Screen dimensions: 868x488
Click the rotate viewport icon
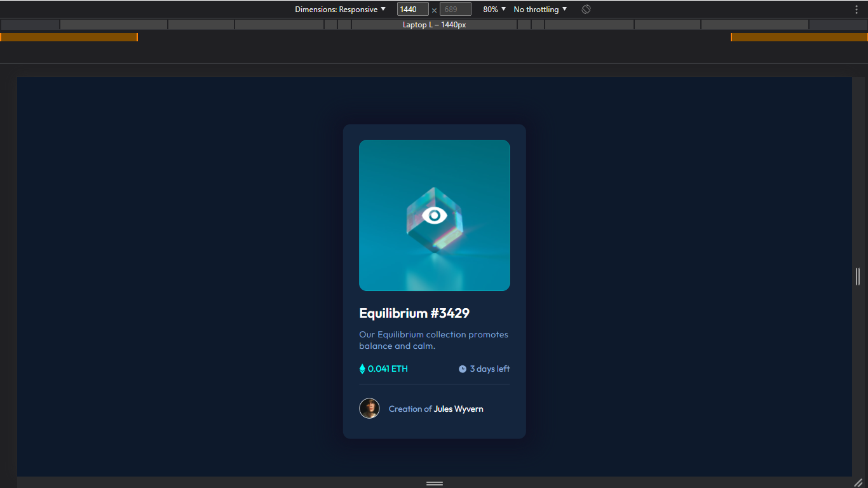pos(586,10)
